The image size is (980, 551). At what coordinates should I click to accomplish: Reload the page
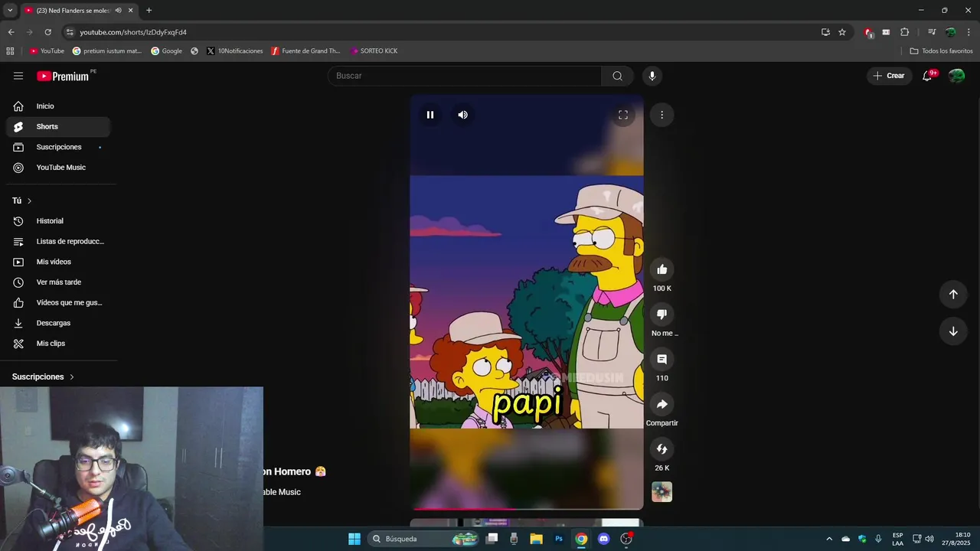(47, 32)
